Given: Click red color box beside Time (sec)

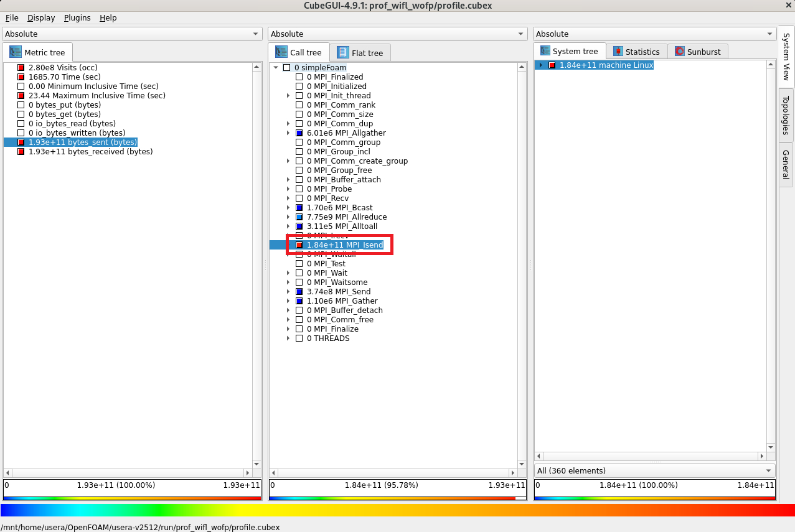Looking at the screenshot, I should pyautogui.click(x=21, y=77).
